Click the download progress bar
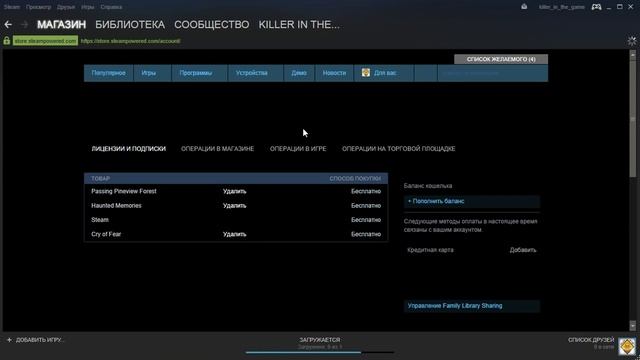 [x=320, y=352]
